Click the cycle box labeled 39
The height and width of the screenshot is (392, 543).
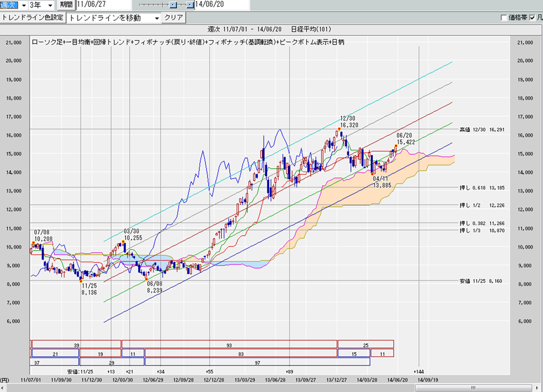pyautogui.click(x=76, y=344)
